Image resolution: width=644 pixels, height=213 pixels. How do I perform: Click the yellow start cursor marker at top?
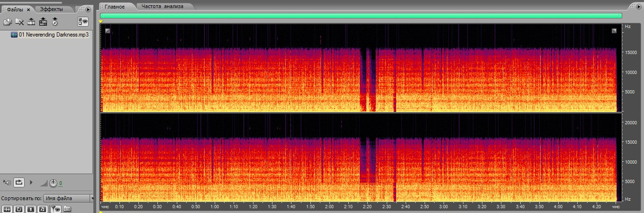(101, 21)
